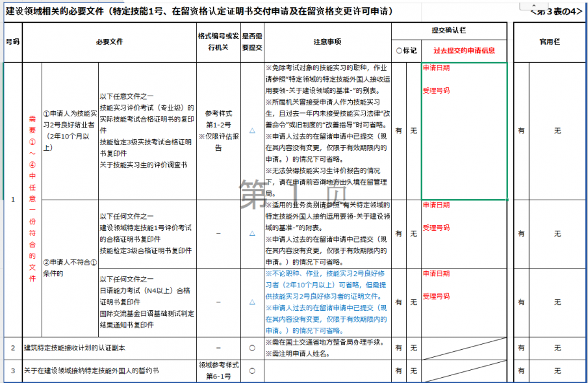Click the '是否需要提交' column header
Image resolution: width=588 pixels, height=383 pixels.
[x=251, y=42]
